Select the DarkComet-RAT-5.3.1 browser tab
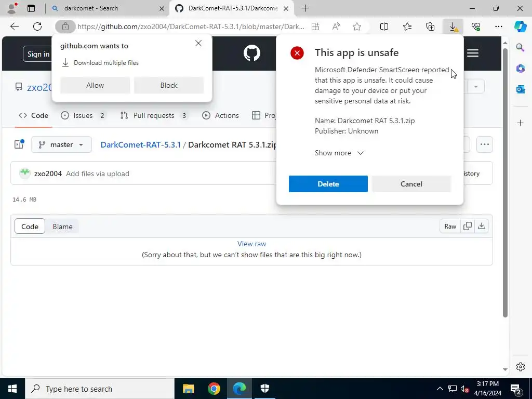 232,8
